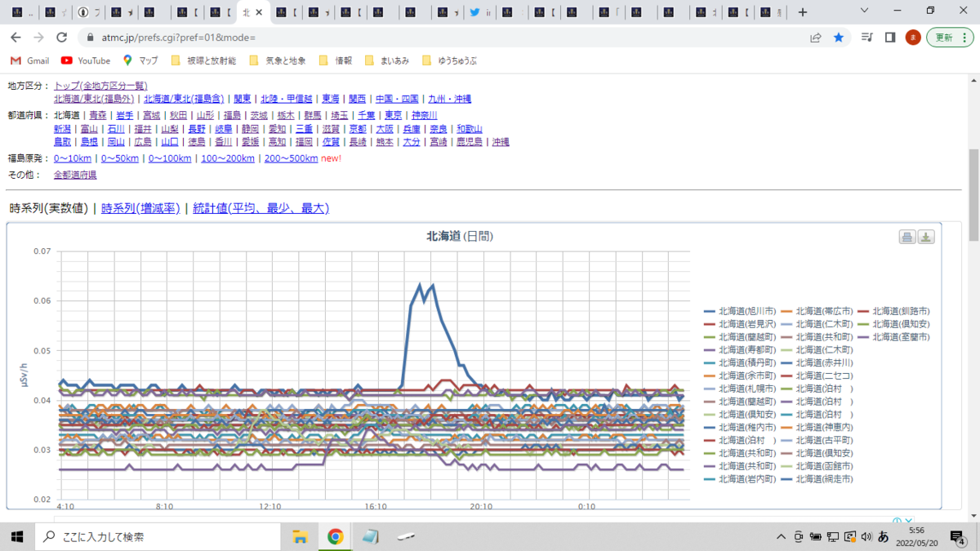980x551 pixels.
Task: Click the Japanese IME あ indicator
Action: click(x=883, y=536)
